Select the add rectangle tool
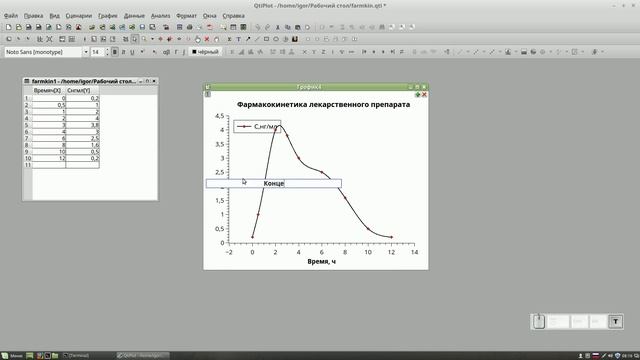 point(267,39)
